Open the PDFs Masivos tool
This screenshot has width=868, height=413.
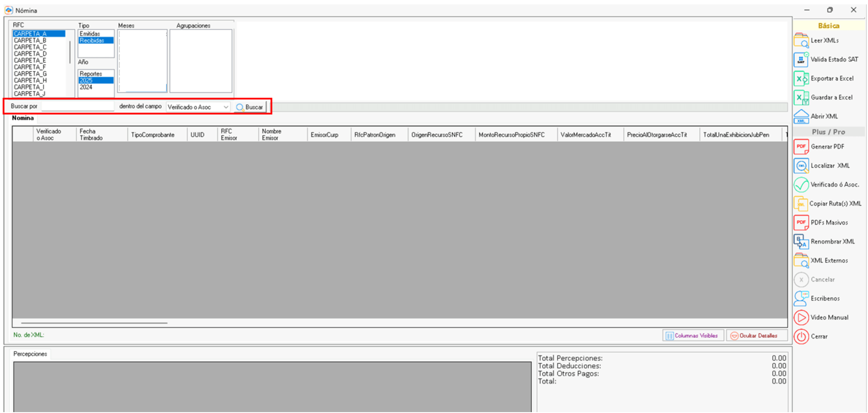click(x=801, y=223)
